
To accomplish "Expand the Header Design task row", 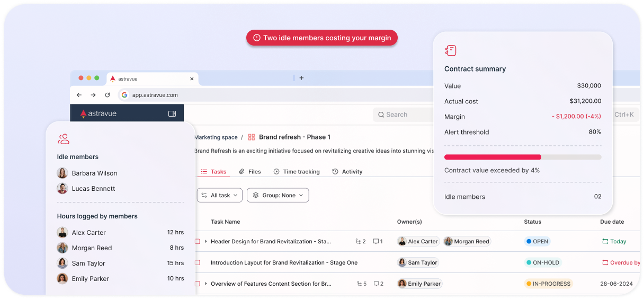I will 206,241.
